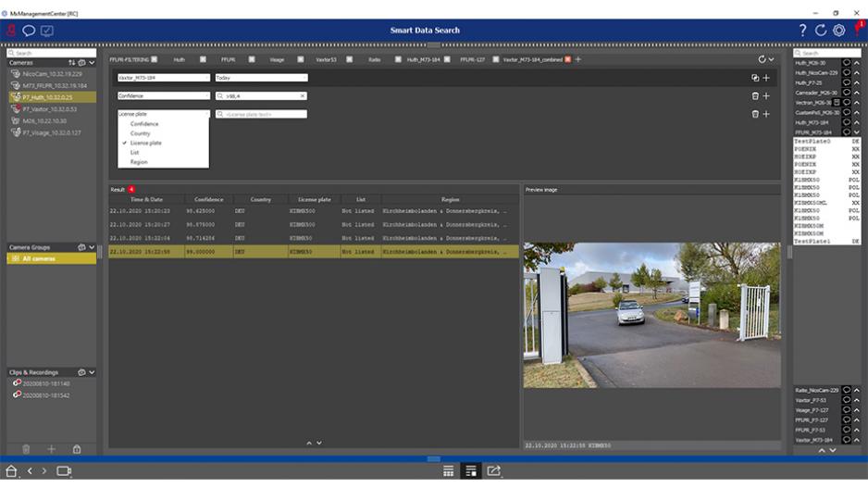Clear the Confidence value field
868x488 pixels.
[x=303, y=95]
